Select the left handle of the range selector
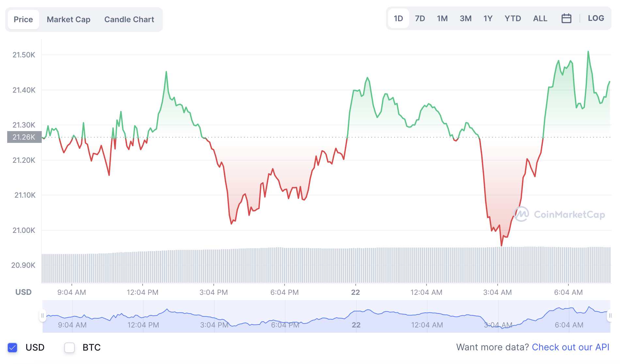This screenshot has width=620, height=364. point(43,316)
